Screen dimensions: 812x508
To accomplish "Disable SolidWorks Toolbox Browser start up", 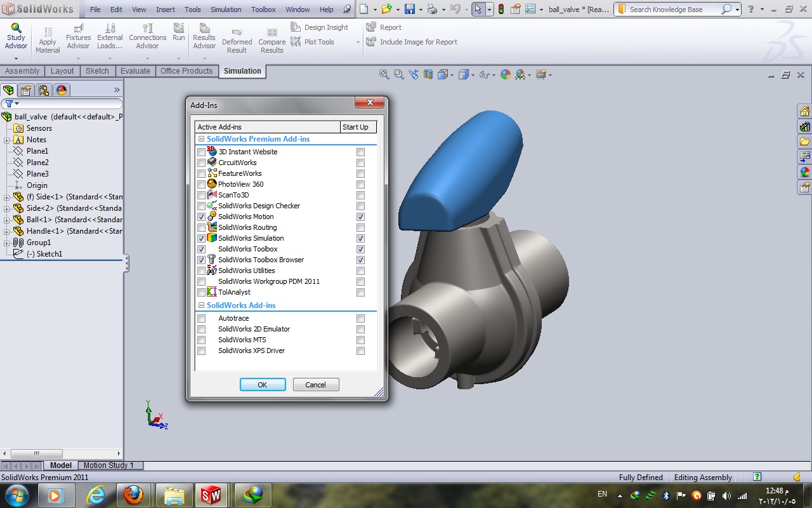I will (x=360, y=260).
